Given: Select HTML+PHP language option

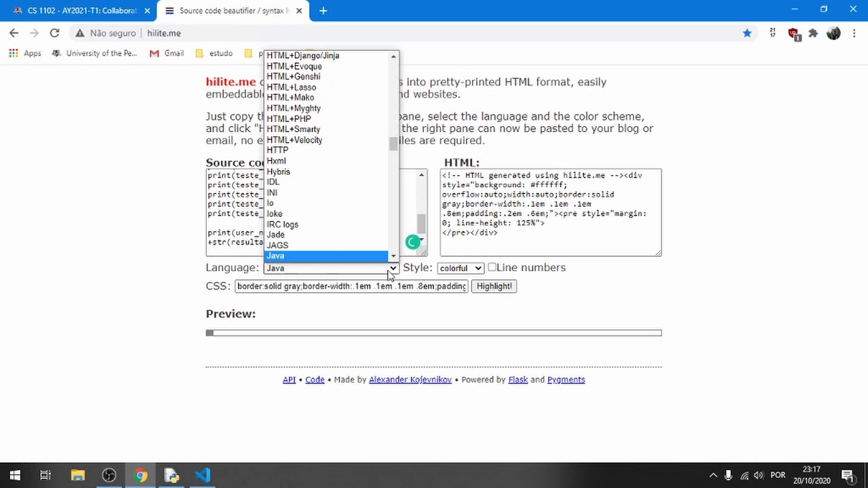Looking at the screenshot, I should pyautogui.click(x=326, y=119).
